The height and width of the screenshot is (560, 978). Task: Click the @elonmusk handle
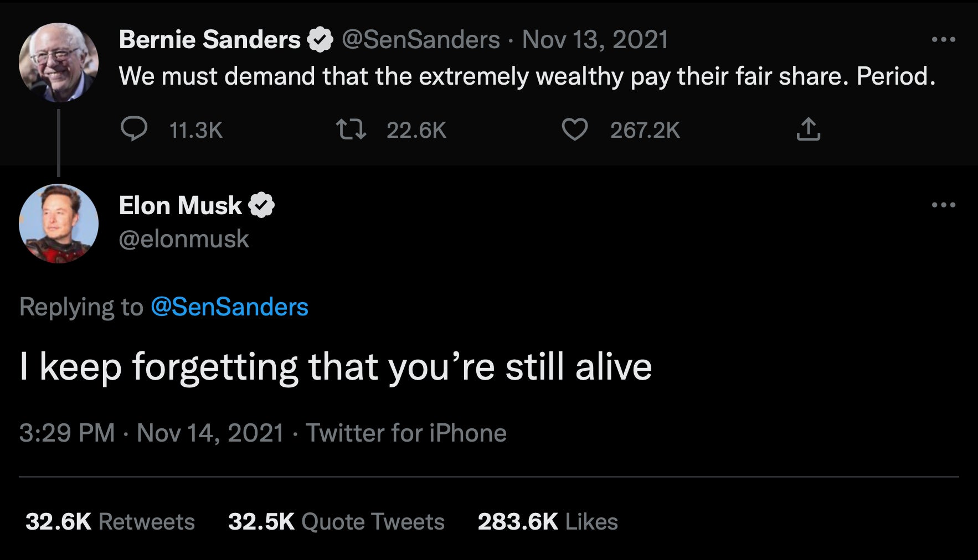pyautogui.click(x=184, y=239)
